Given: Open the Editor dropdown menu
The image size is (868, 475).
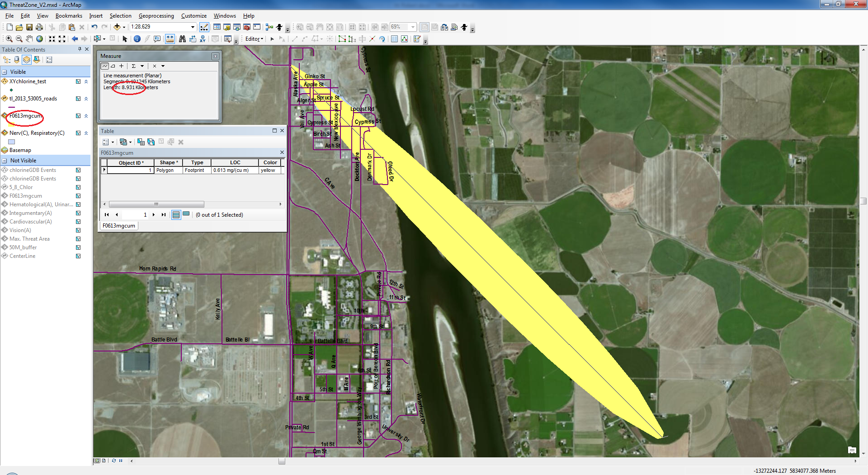Looking at the screenshot, I should [254, 39].
